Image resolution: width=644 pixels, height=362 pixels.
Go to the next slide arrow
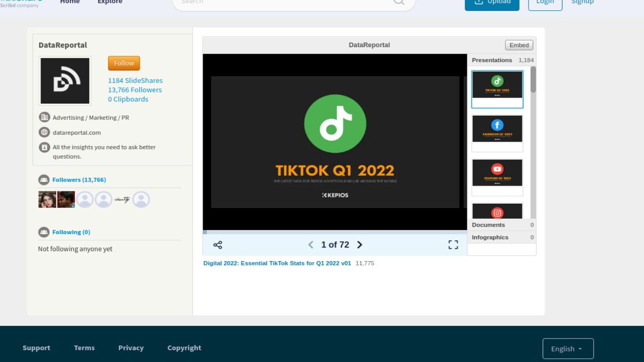tap(360, 245)
